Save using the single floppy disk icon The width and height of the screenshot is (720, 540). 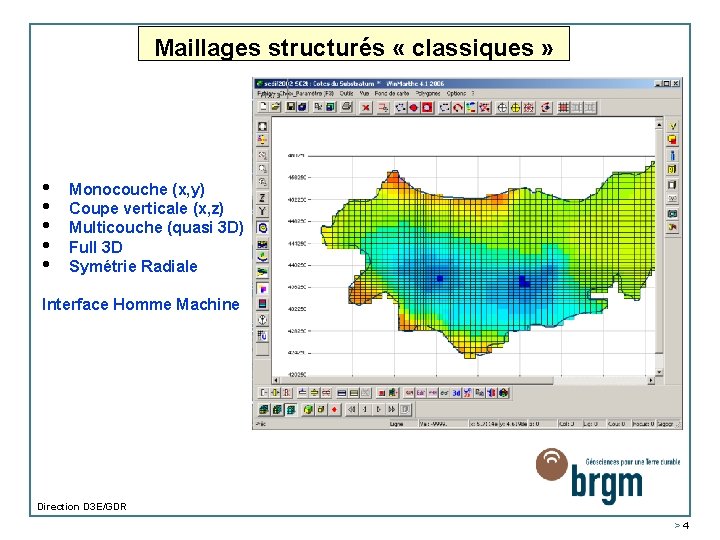tap(291, 107)
